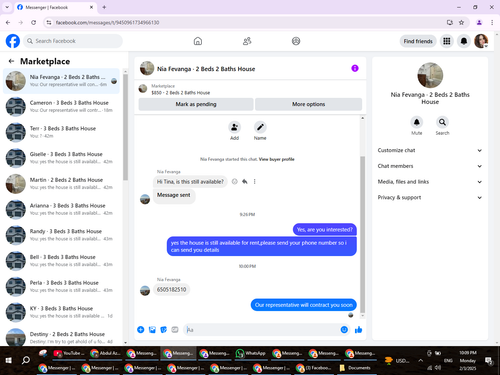Switch to WhatsApp in the taskbar

[x=250, y=353]
